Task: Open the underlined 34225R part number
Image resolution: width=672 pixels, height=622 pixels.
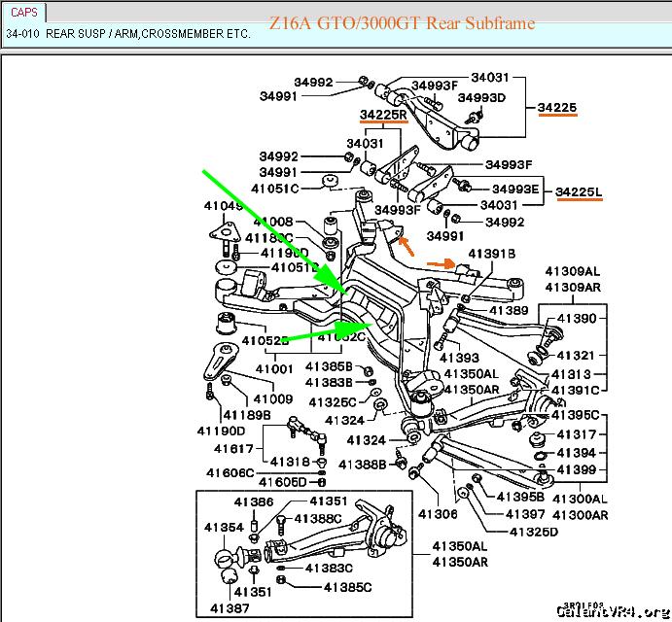Action: tap(383, 116)
